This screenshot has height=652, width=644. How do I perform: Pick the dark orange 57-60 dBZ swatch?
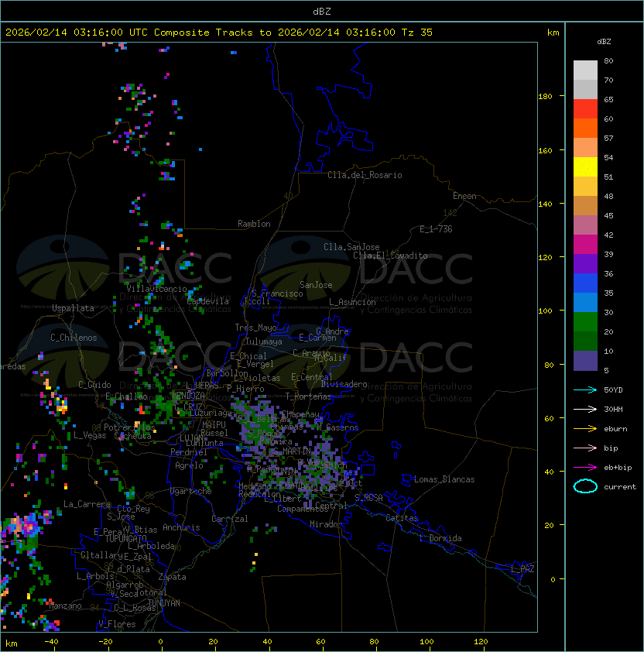pyautogui.click(x=585, y=128)
